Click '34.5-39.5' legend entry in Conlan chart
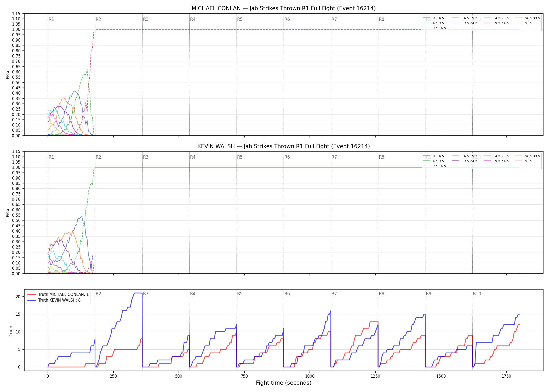The height and width of the screenshot is (392, 549). tap(528, 18)
